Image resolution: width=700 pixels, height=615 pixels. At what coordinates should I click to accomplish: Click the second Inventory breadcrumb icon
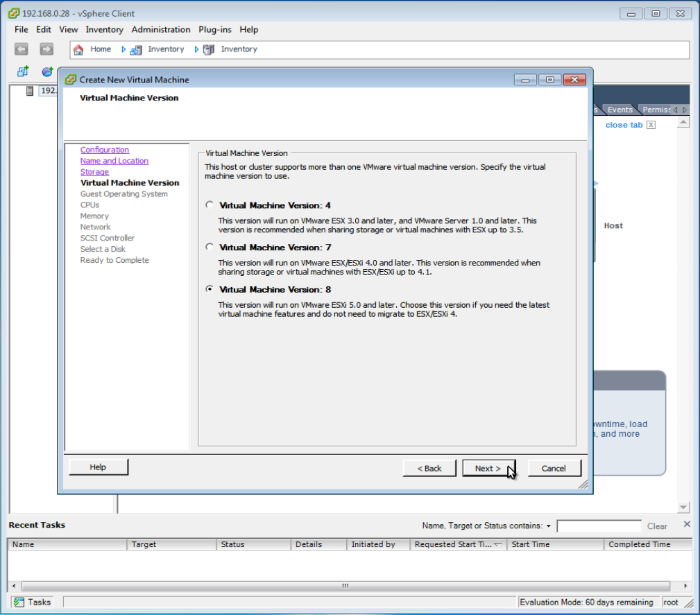[x=209, y=49]
